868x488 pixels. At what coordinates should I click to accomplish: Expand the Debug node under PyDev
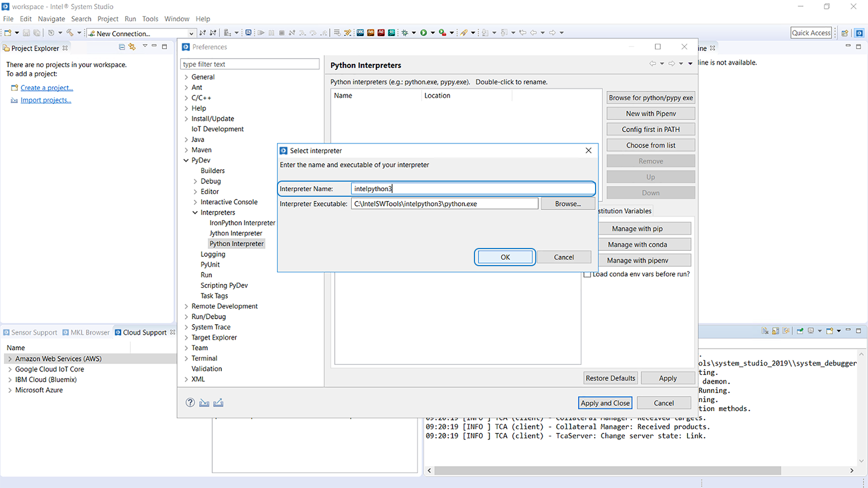196,181
